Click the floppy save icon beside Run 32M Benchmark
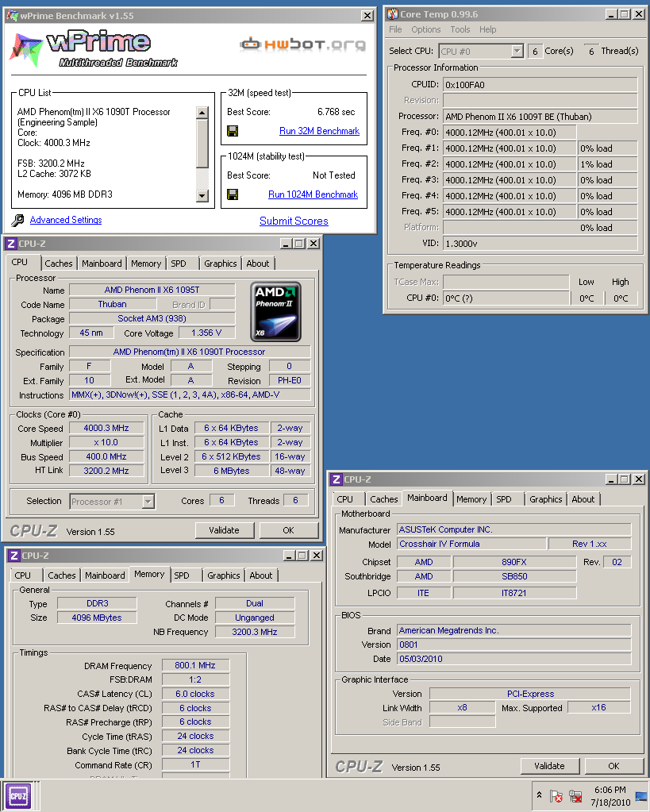The width and height of the screenshot is (650, 812). click(233, 131)
